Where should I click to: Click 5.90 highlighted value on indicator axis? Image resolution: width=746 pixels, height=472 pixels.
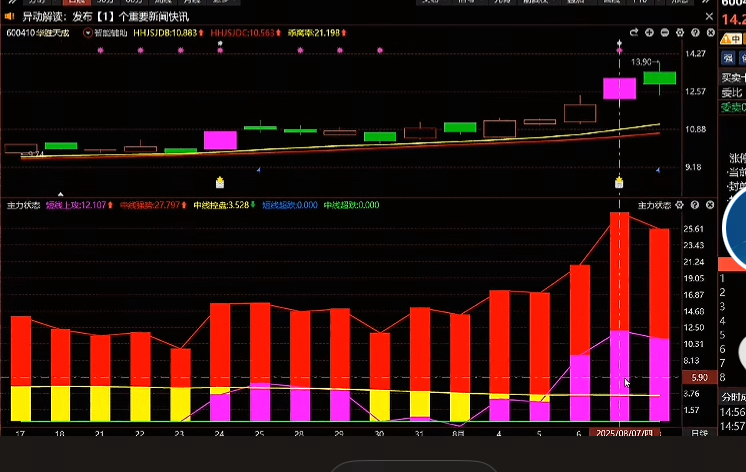click(x=699, y=377)
